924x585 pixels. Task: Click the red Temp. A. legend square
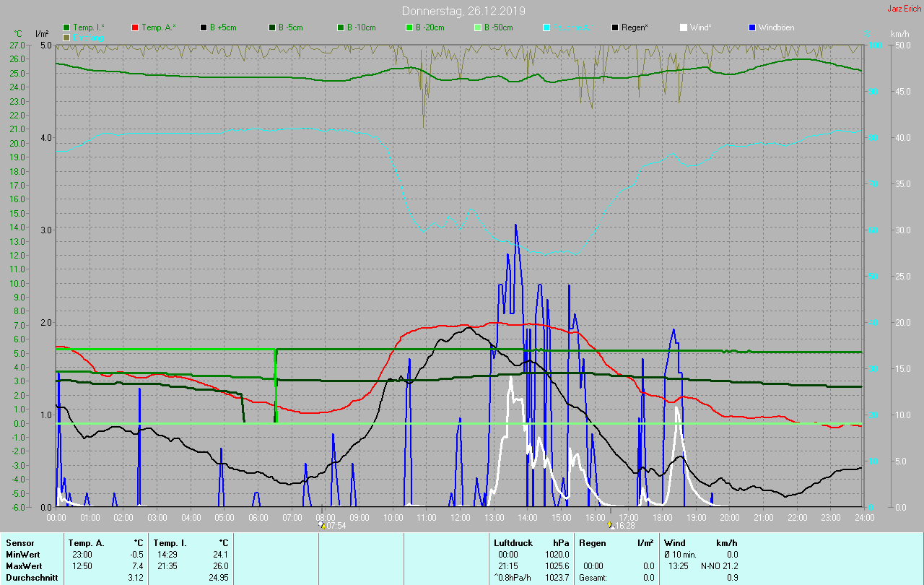pyautogui.click(x=135, y=27)
